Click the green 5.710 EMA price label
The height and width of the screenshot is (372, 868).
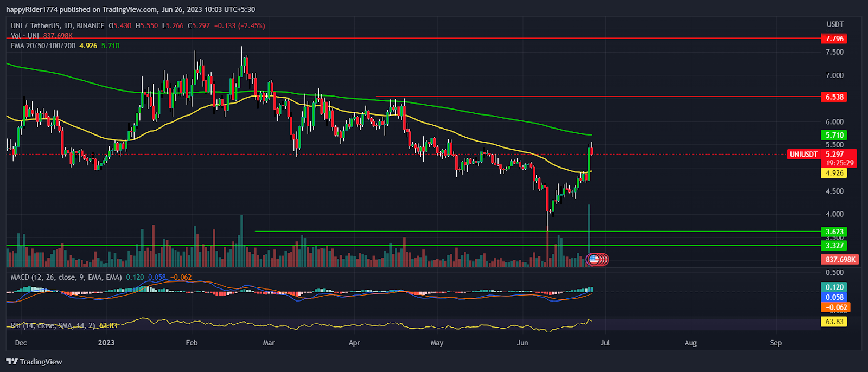pyautogui.click(x=834, y=135)
